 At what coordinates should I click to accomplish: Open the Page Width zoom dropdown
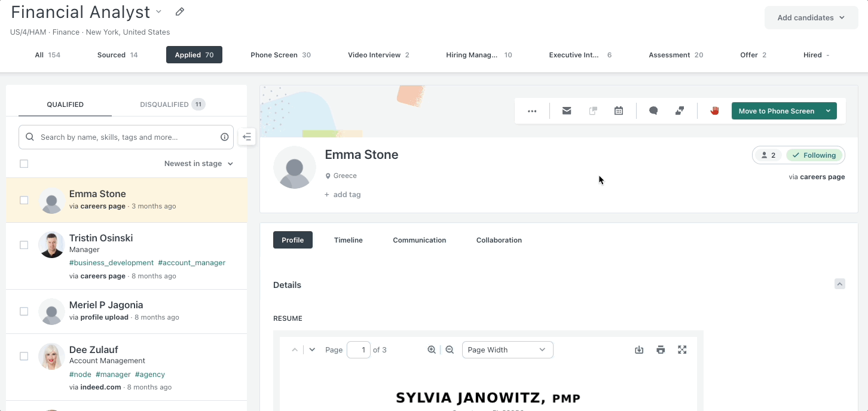click(508, 350)
